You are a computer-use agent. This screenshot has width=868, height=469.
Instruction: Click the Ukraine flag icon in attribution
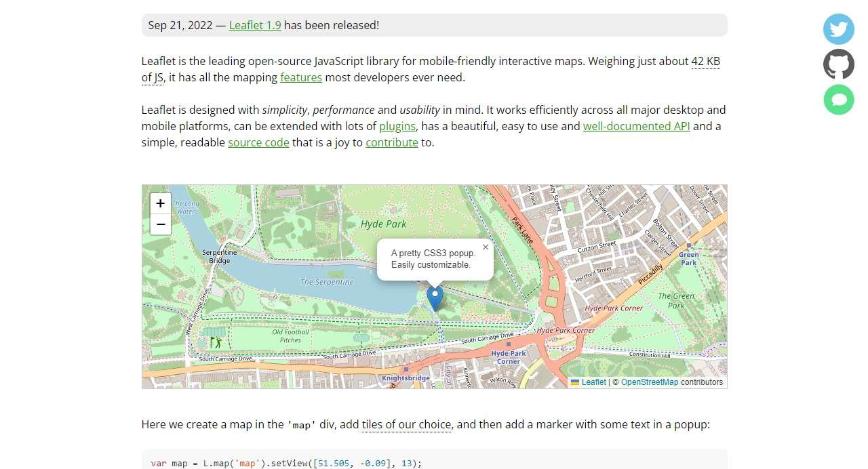click(575, 382)
